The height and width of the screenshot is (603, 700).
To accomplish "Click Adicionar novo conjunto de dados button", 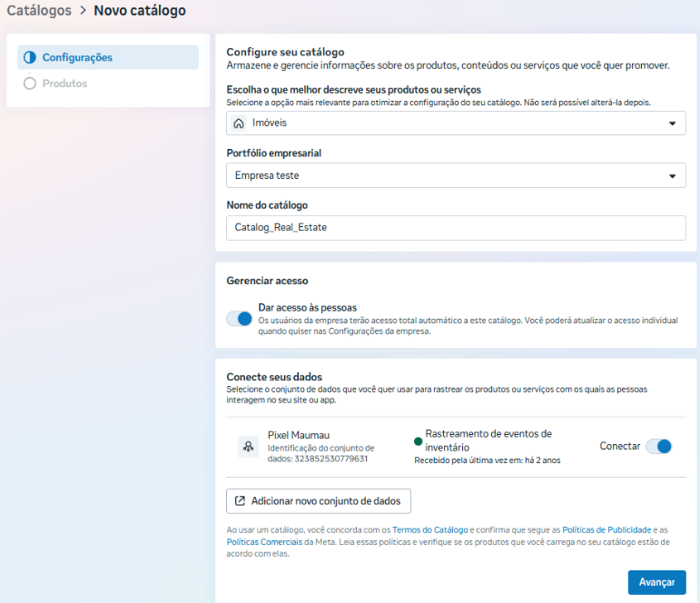I will pos(319,501).
